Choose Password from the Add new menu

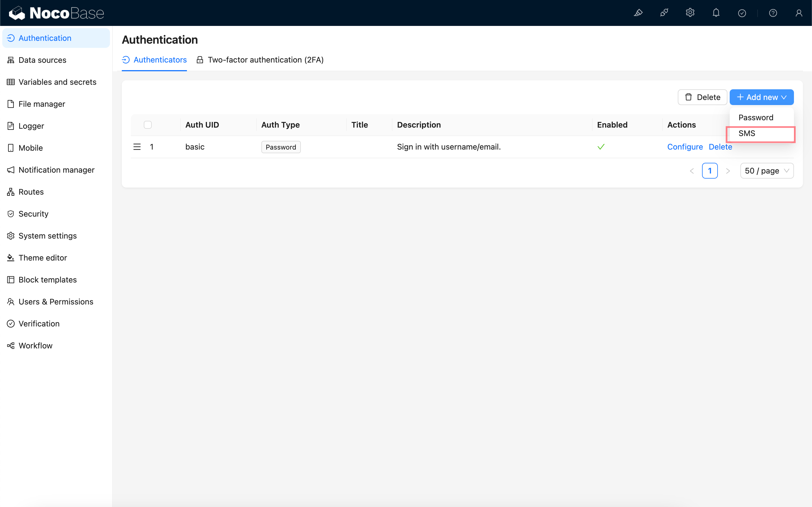756,118
